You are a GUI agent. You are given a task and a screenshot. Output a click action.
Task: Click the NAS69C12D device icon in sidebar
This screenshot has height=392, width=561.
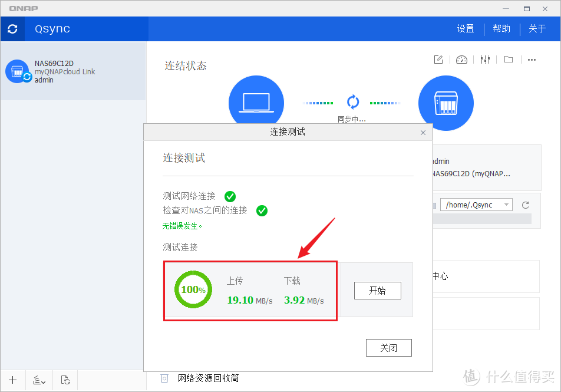(18, 71)
